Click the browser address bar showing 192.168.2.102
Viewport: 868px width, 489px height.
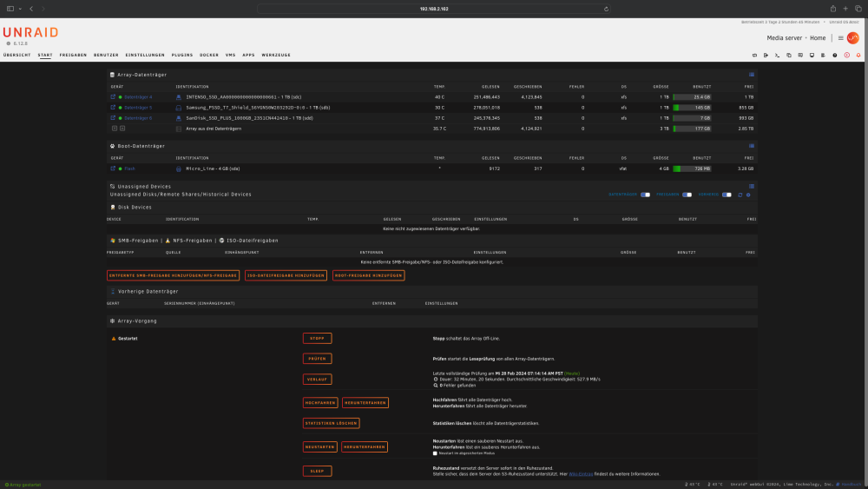[434, 9]
